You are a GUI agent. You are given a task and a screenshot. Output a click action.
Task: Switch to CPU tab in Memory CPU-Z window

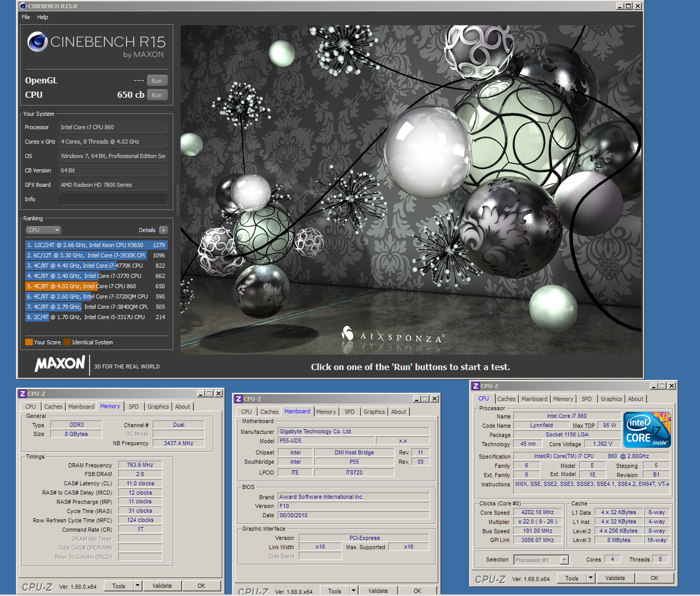pos(30,407)
